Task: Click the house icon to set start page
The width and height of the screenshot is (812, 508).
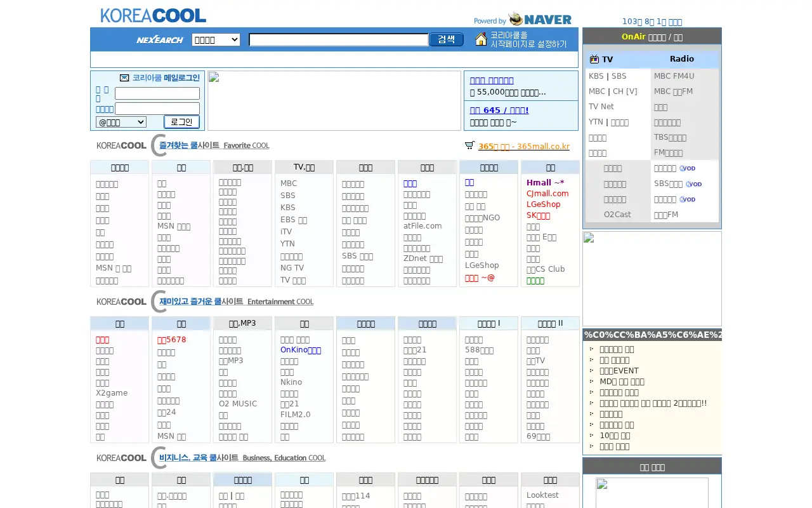Action: tap(481, 39)
